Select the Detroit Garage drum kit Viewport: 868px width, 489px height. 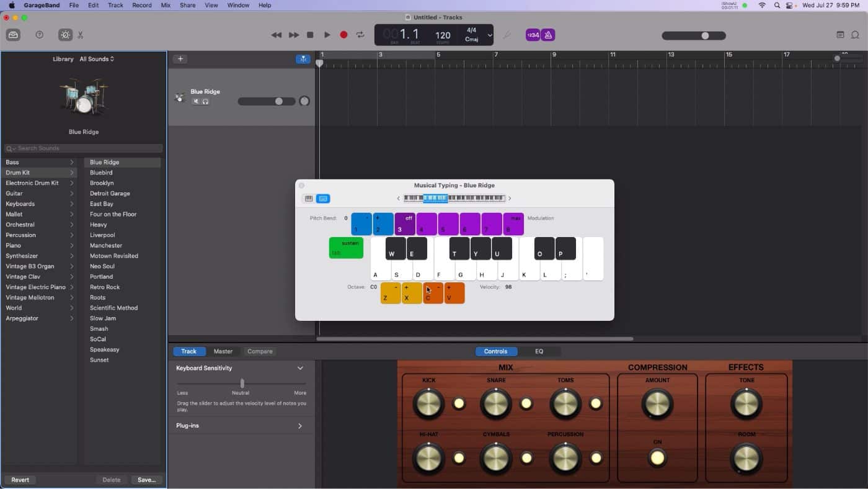[x=110, y=194]
